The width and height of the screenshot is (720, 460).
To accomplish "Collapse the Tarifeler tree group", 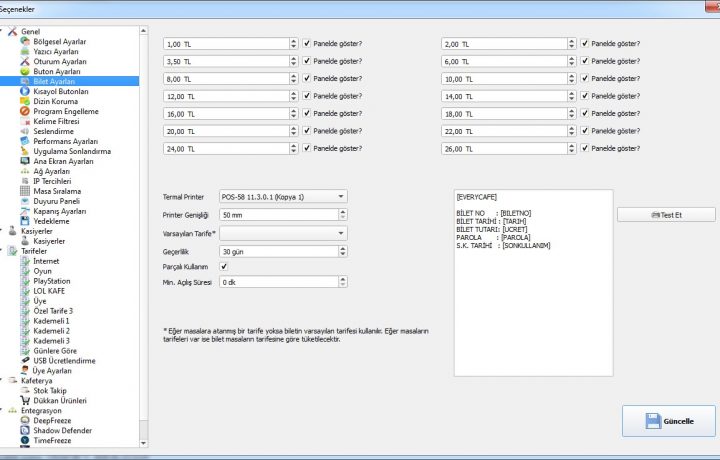I will click(x=3, y=251).
